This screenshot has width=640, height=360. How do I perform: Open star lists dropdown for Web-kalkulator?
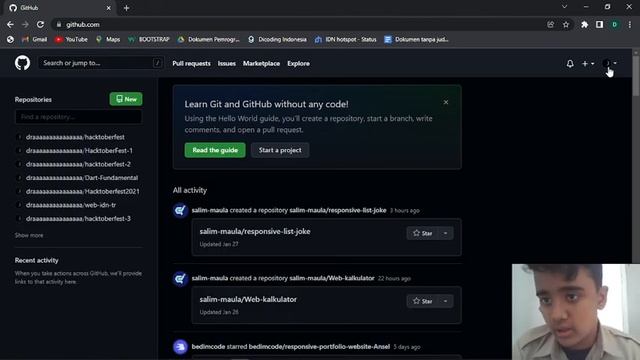pyautogui.click(x=446, y=301)
